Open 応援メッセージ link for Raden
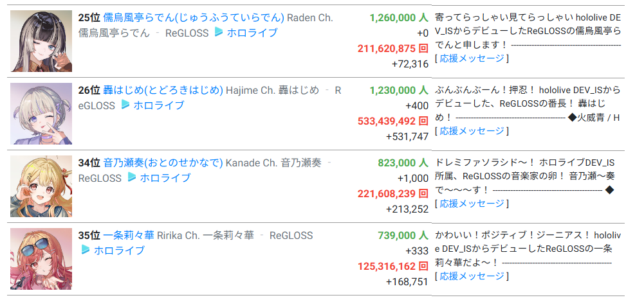 (x=472, y=58)
